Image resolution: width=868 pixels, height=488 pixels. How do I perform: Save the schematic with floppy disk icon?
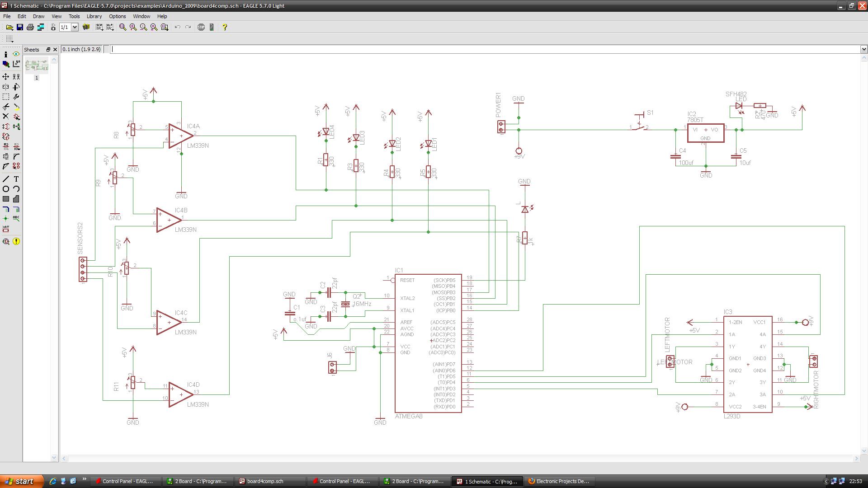(x=19, y=27)
